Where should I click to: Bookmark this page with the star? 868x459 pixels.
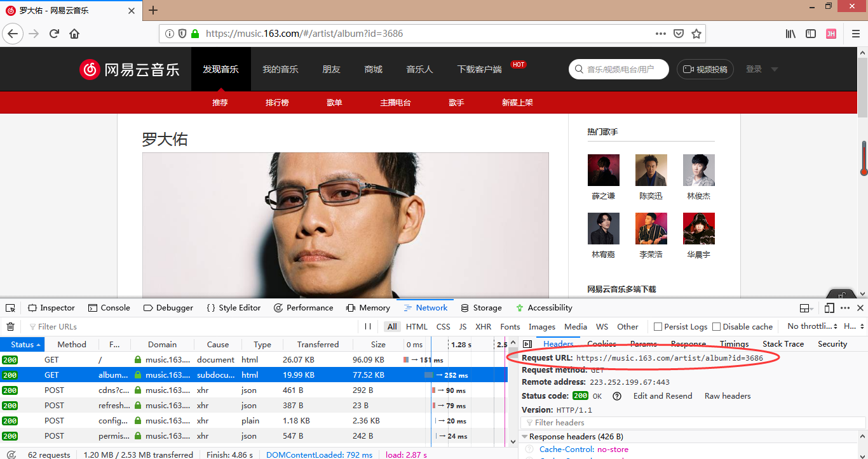coord(696,34)
